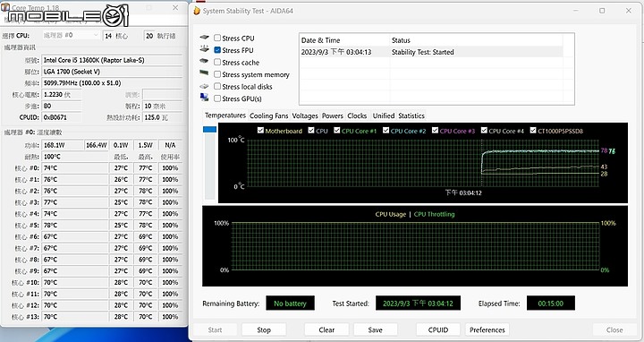Enable the Stress CPU checkbox

[217, 38]
